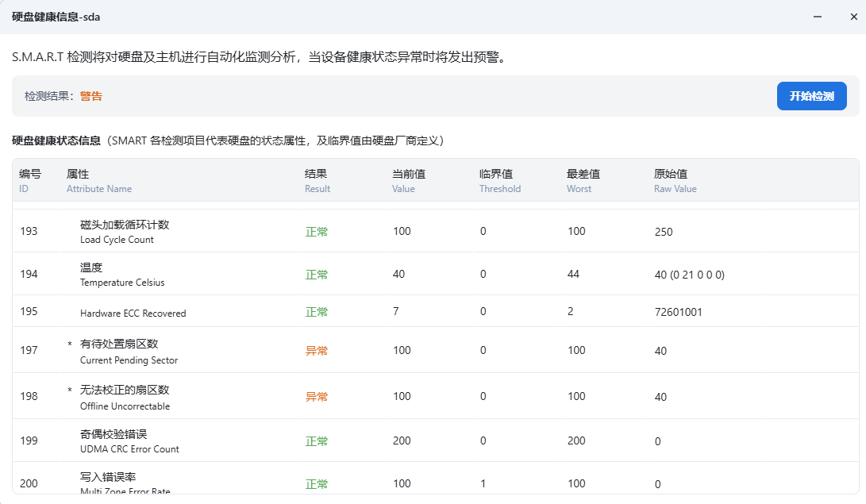This screenshot has width=866, height=504.
Task: Click the 异常 result for Current Pending Sector
Action: [x=317, y=351]
